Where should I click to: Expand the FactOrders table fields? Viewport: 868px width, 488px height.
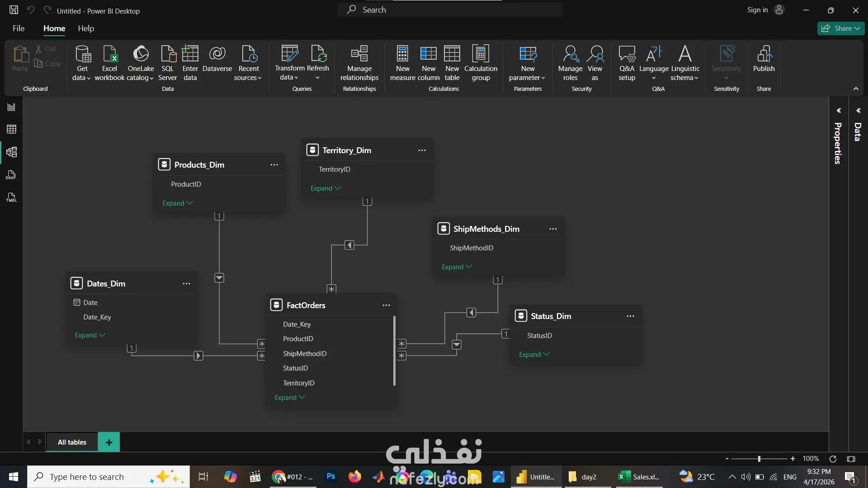coord(290,398)
